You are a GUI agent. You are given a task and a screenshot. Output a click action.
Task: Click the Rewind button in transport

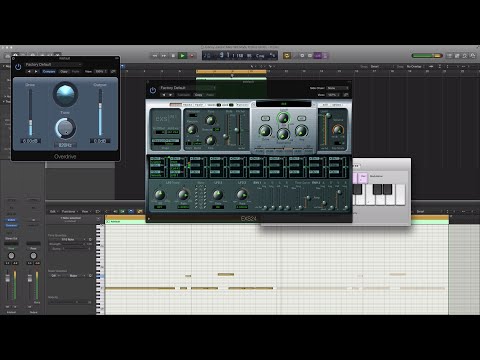click(155, 56)
